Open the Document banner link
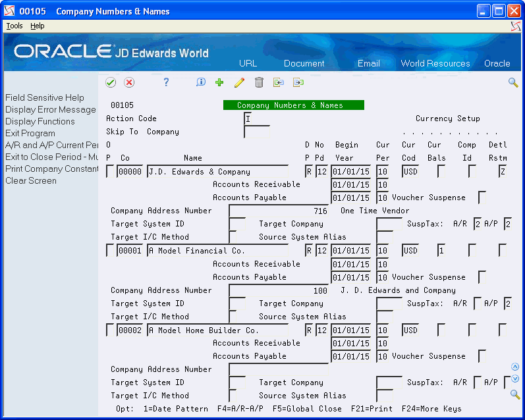525x420 pixels. 304,63
